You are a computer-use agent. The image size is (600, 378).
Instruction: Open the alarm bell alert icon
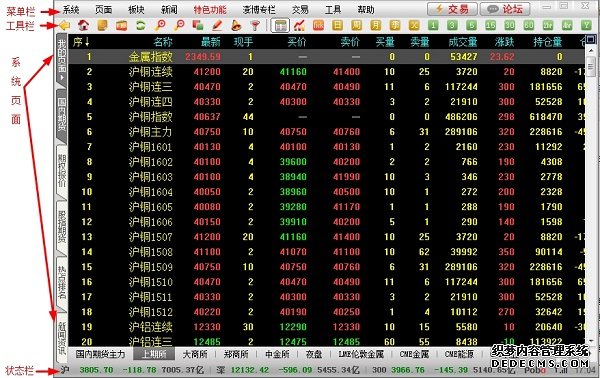(236, 26)
